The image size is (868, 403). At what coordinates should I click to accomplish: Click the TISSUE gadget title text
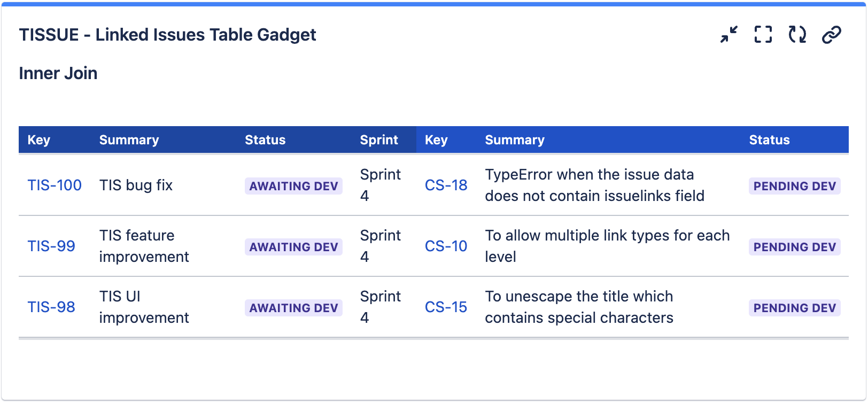(x=167, y=35)
